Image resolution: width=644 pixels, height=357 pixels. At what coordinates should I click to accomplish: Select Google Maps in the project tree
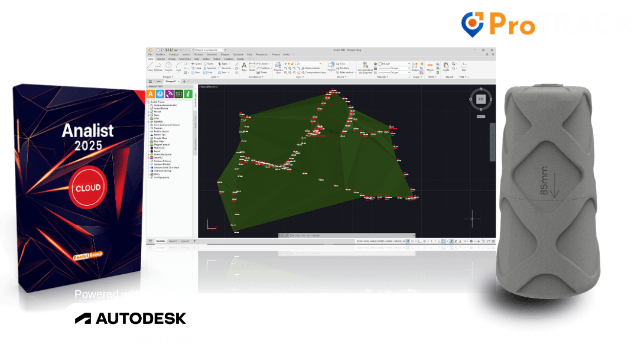161,138
